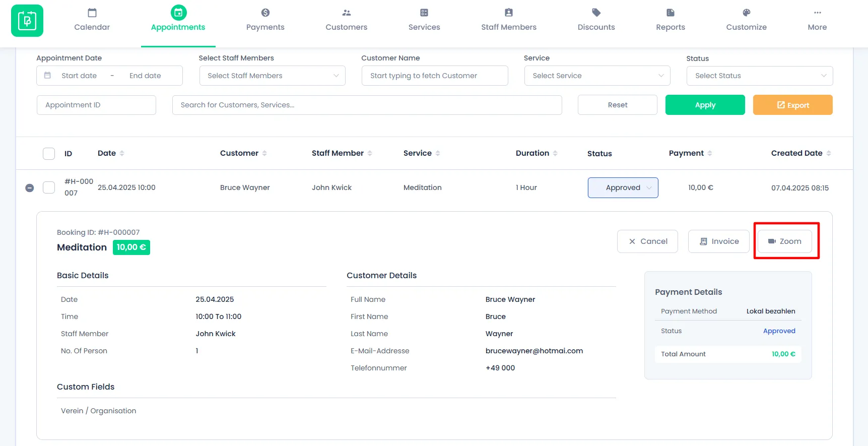868x446 pixels.
Task: Go to the Customers tab
Action: (x=347, y=20)
